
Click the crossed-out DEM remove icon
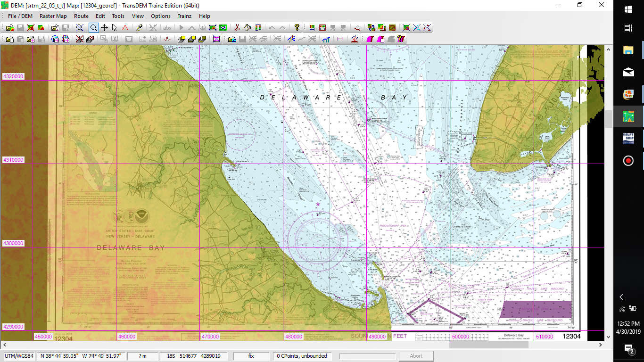31,28
